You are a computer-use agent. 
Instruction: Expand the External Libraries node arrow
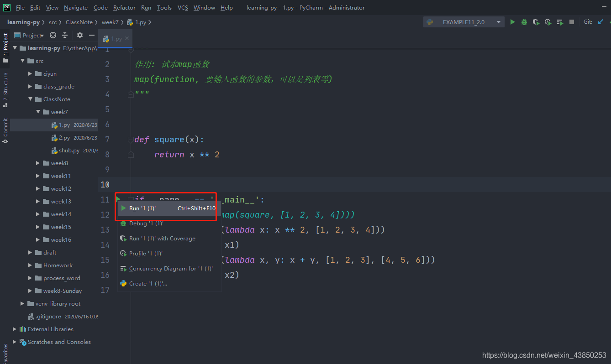click(x=15, y=329)
